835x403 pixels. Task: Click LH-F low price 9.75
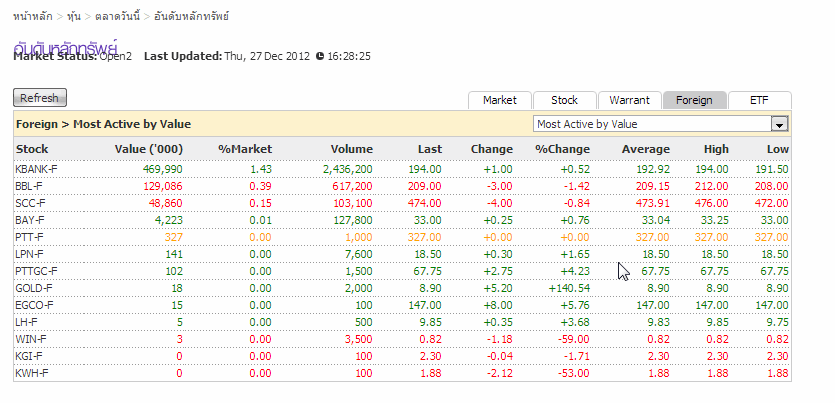tap(777, 323)
